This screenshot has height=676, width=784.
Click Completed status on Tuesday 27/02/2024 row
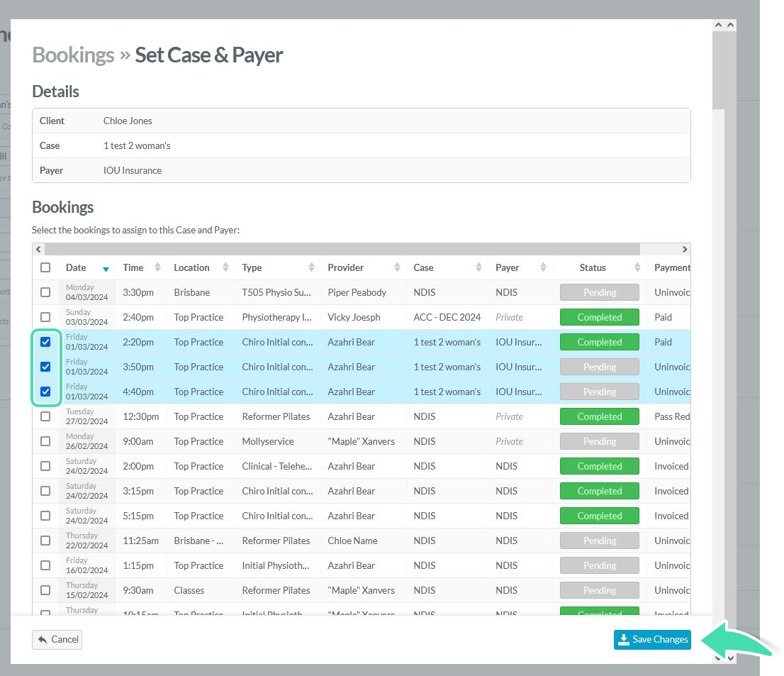tap(600, 416)
